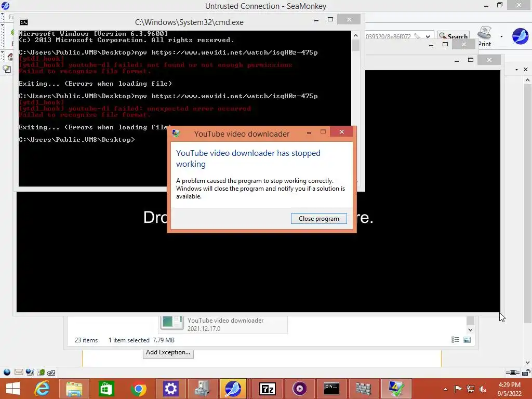Switch Explorer to large icons view
This screenshot has width=532, height=399.
(467, 340)
